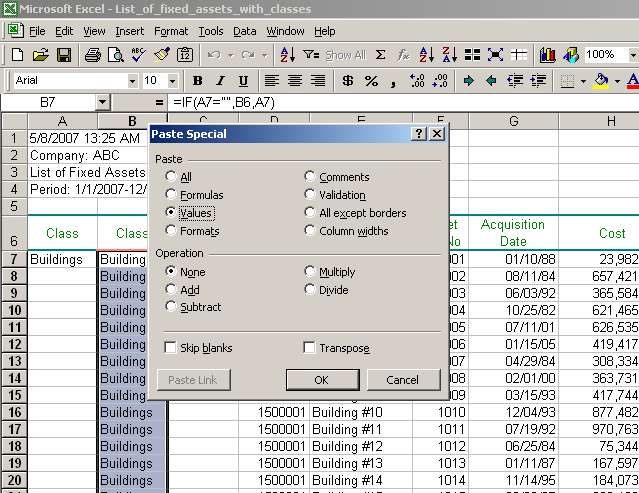Open the File menu
The height and width of the screenshot is (493, 639).
(x=37, y=31)
